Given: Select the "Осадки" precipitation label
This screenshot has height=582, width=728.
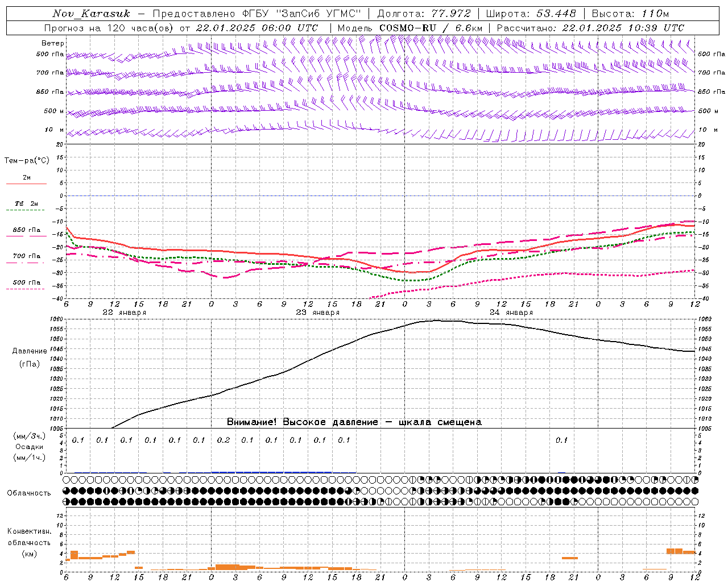Looking at the screenshot, I should pos(30,447).
